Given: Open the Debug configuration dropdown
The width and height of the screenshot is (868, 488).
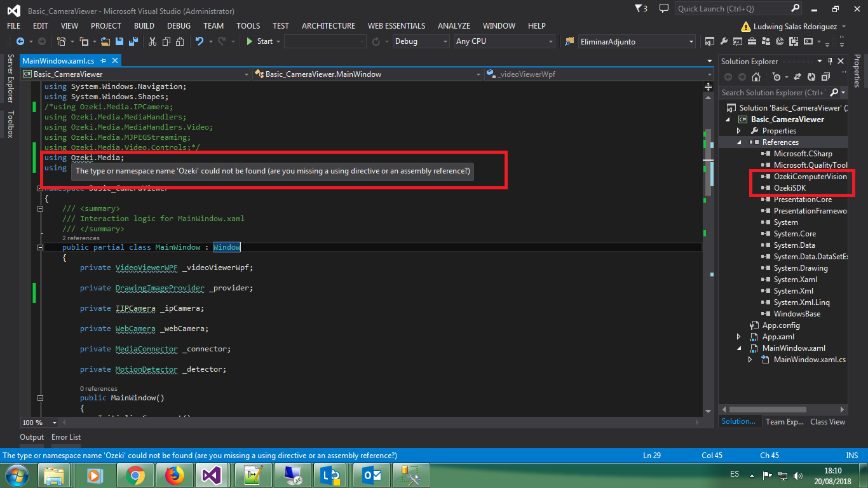Looking at the screenshot, I should (x=421, y=41).
